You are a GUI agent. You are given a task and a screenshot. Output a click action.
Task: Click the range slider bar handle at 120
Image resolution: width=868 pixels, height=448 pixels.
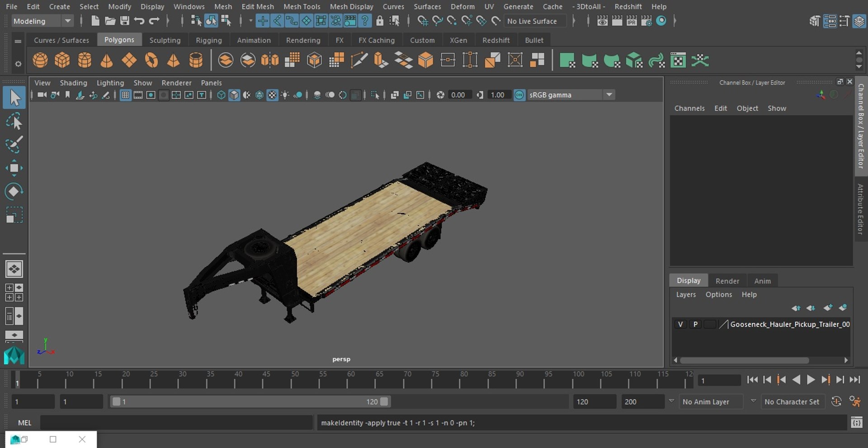tap(384, 401)
